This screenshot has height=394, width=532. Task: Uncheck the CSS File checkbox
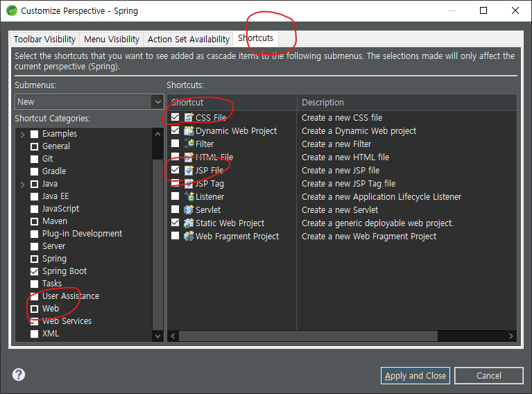coord(175,117)
